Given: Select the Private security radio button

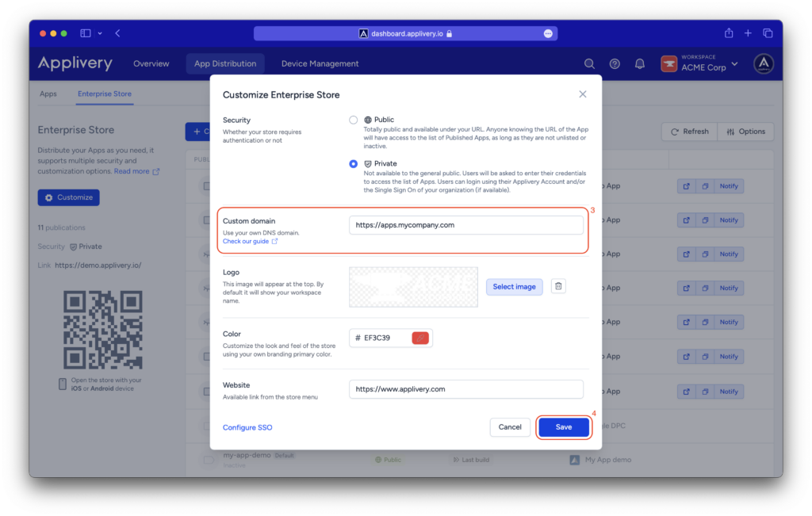Looking at the screenshot, I should (353, 164).
